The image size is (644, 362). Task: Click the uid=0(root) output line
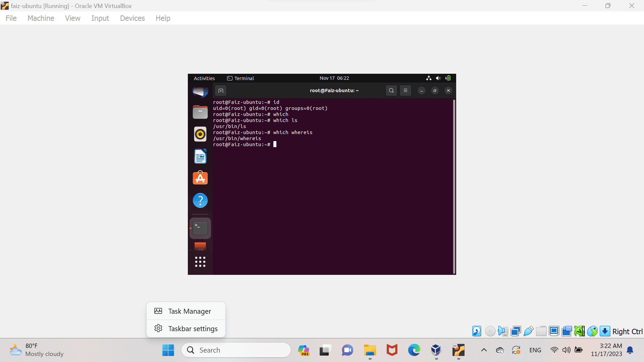[x=270, y=108]
